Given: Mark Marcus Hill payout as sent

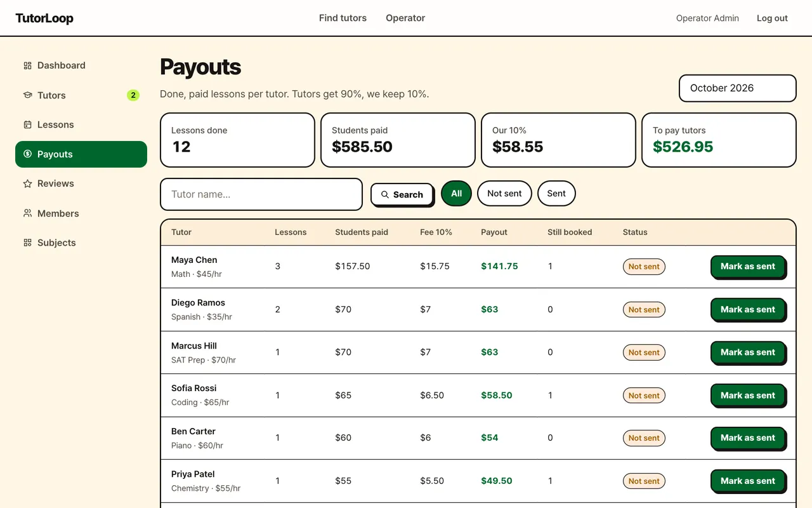Looking at the screenshot, I should (x=748, y=352).
